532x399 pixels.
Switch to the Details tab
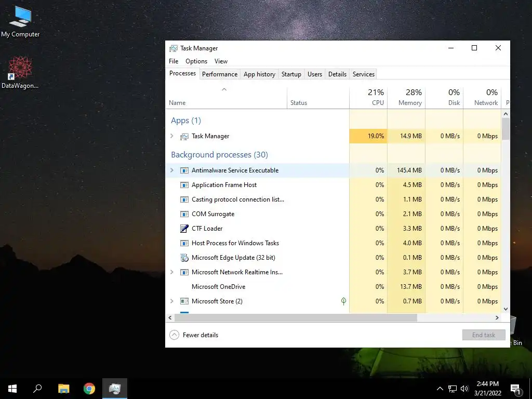click(x=337, y=74)
